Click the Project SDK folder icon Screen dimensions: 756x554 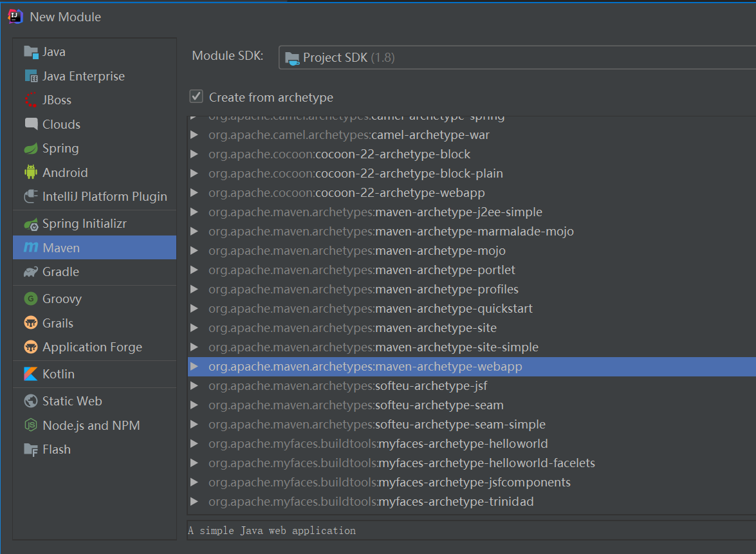click(292, 59)
